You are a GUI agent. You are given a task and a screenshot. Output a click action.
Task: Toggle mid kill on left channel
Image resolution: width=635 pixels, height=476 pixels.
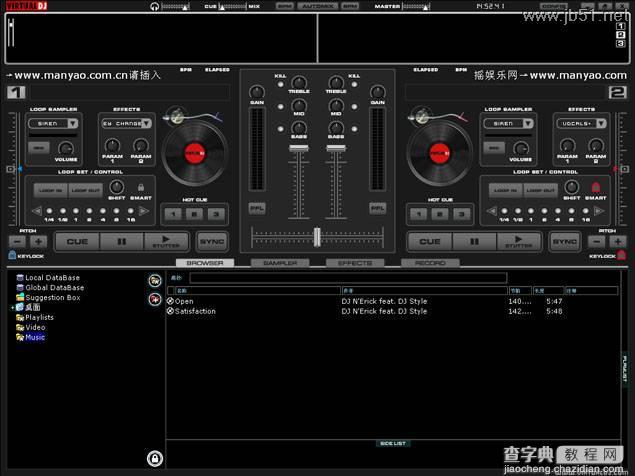click(x=280, y=107)
